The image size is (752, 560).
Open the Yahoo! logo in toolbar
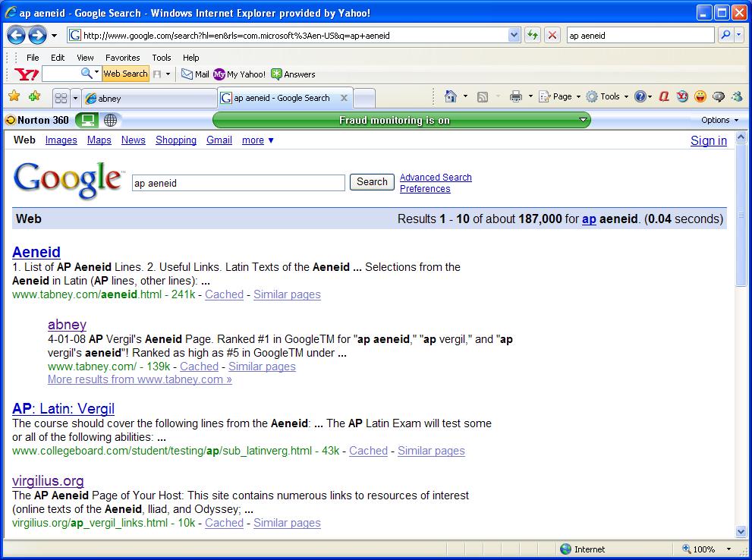click(x=27, y=74)
